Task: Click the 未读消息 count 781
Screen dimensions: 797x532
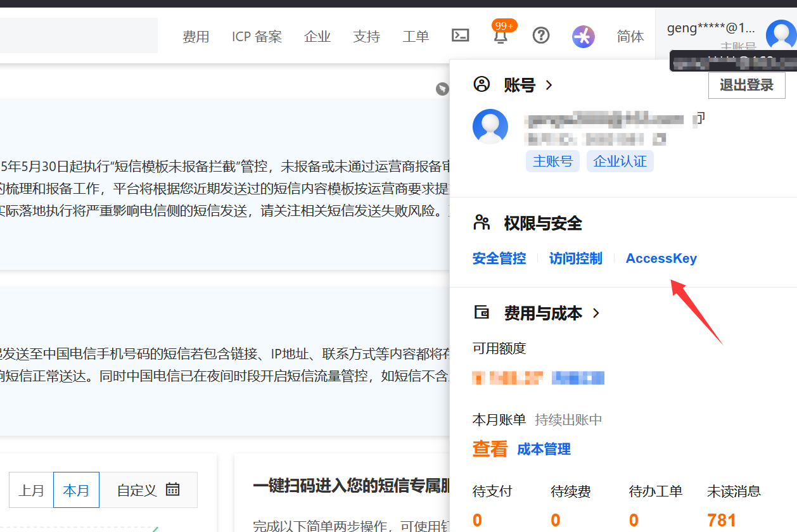Action: [721, 520]
